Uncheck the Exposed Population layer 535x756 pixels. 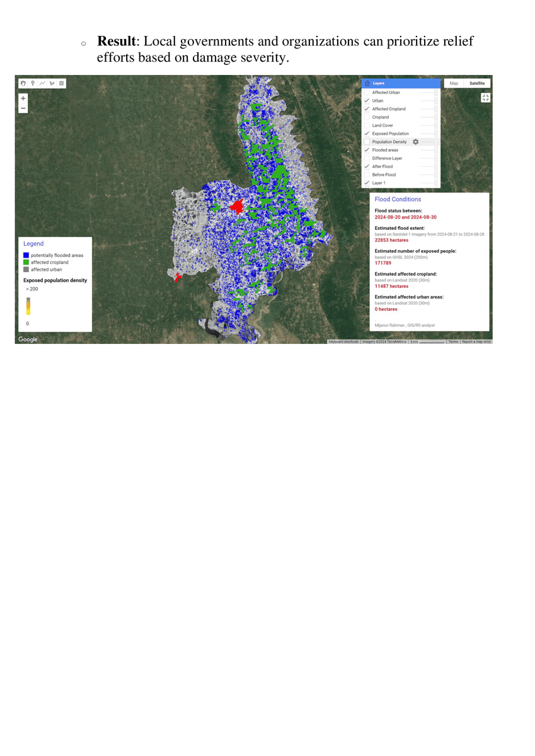[x=367, y=134]
